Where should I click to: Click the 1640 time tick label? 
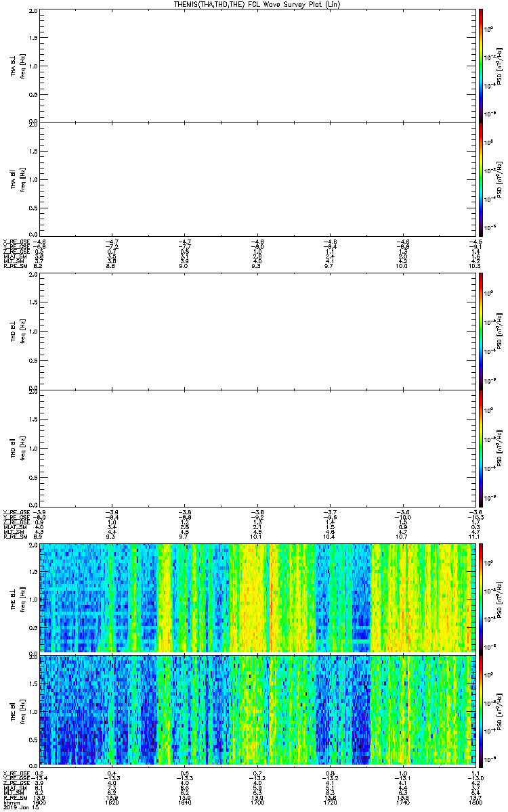point(185,801)
